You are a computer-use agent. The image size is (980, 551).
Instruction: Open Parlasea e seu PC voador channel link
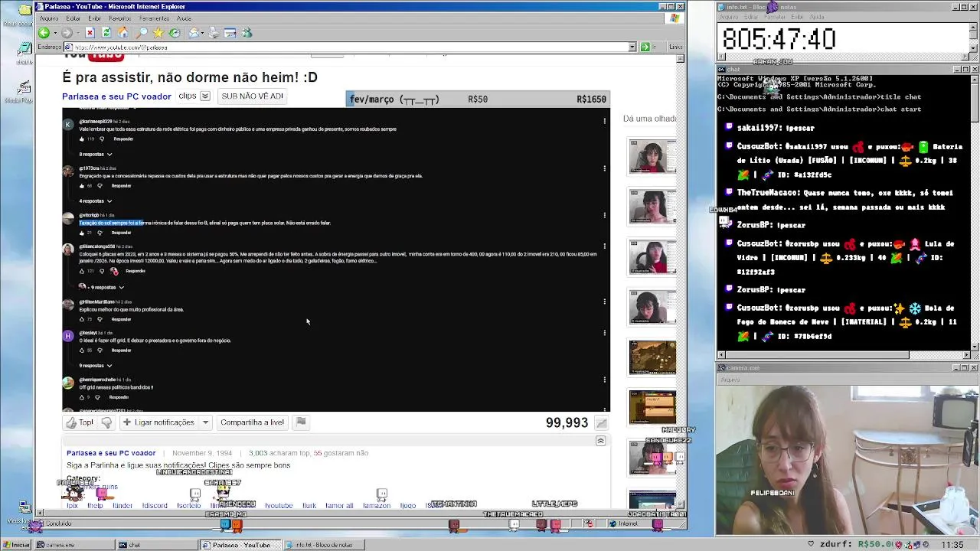coord(116,96)
